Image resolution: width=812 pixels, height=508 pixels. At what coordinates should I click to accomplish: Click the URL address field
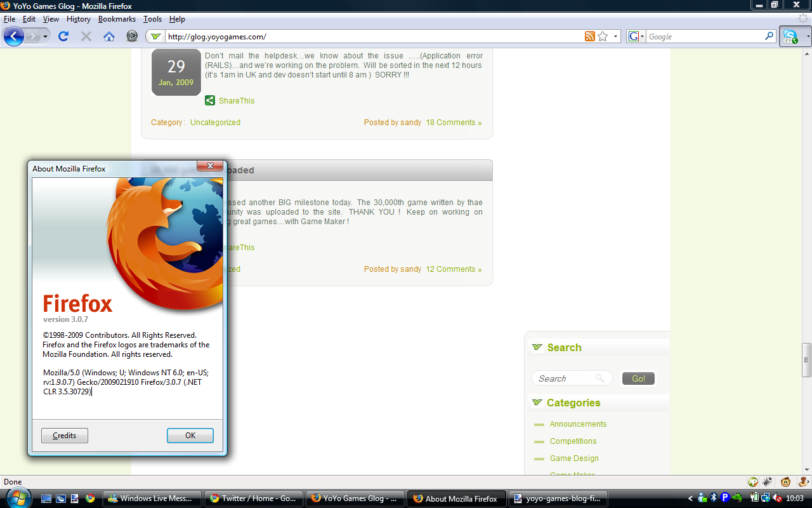pyautogui.click(x=374, y=37)
